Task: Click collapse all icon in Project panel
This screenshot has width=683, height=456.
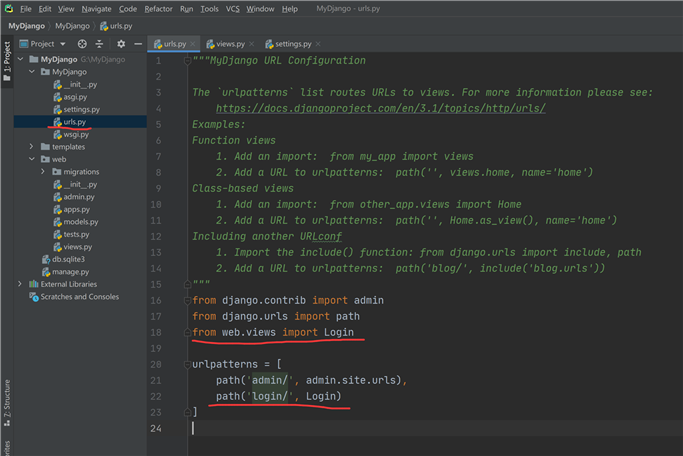Action: (x=99, y=44)
